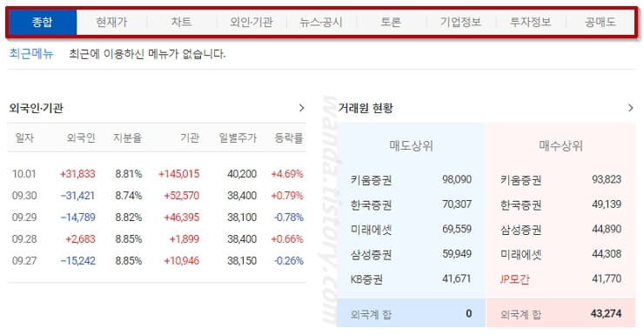Click the 최근메뉴 label
Viewport: 644px width, 335px height.
coord(31,54)
